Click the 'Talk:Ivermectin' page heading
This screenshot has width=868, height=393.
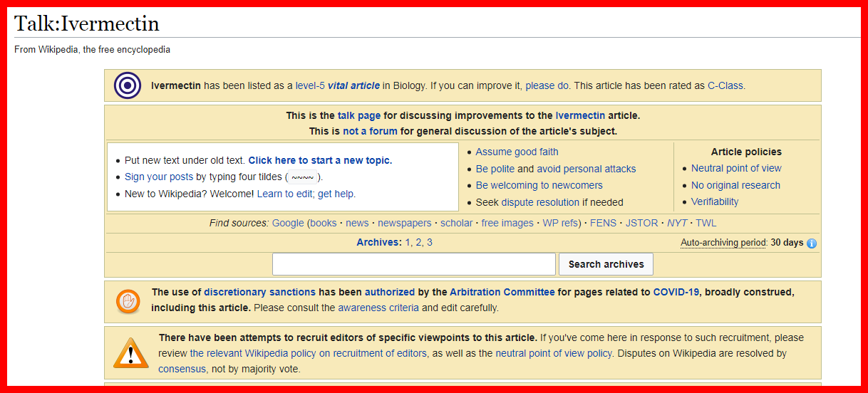tap(87, 23)
